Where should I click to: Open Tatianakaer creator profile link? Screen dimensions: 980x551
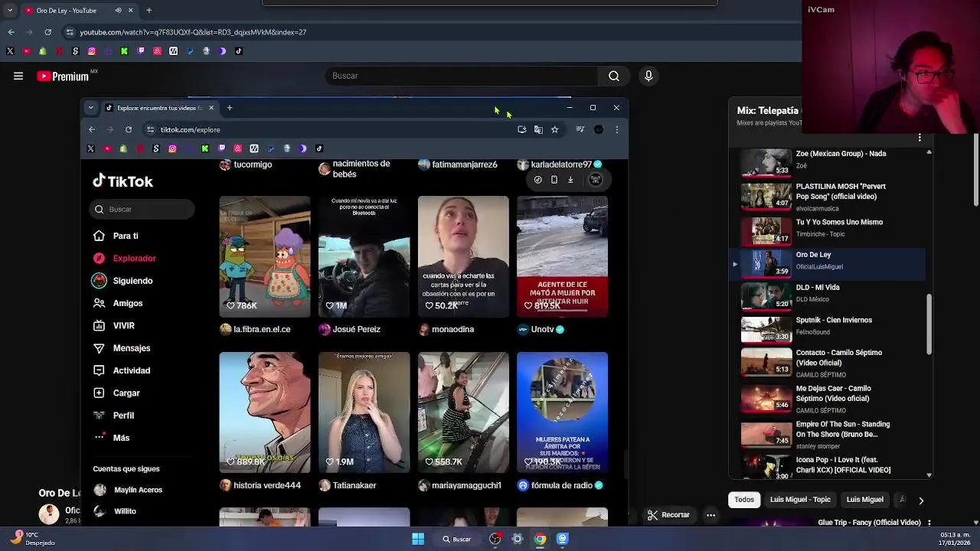click(x=354, y=485)
